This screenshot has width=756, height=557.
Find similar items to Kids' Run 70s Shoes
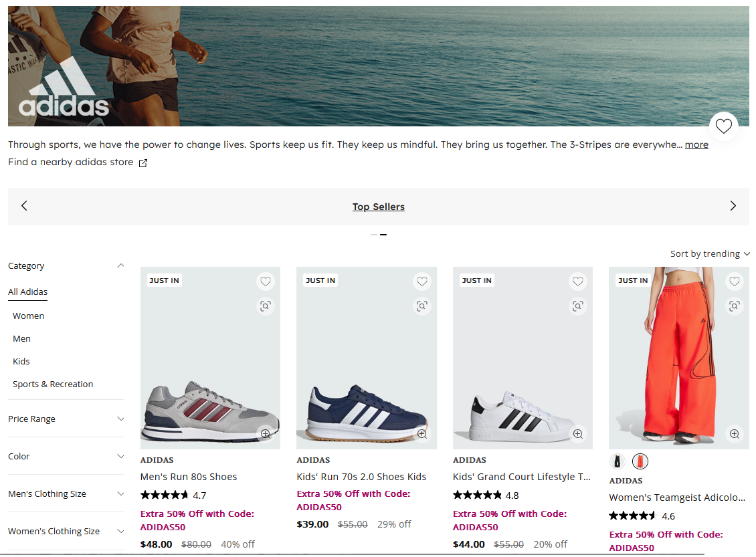point(422,306)
